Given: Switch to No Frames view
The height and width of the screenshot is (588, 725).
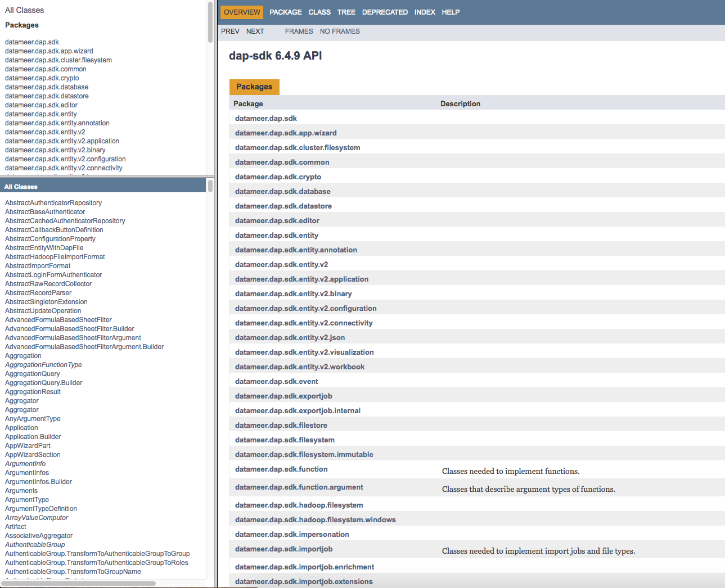Looking at the screenshot, I should click(x=340, y=31).
